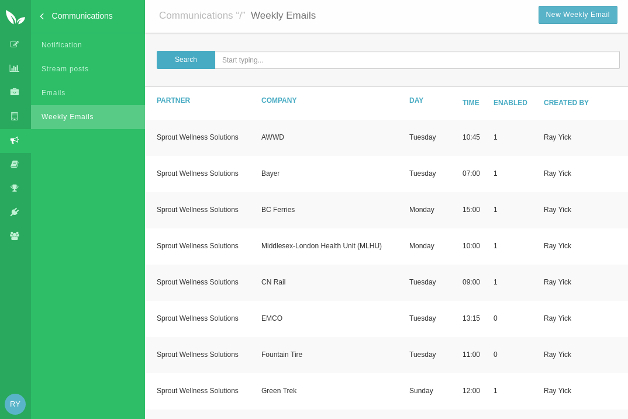628x419 pixels.
Task: Open the bar chart reports icon
Action: point(14,69)
